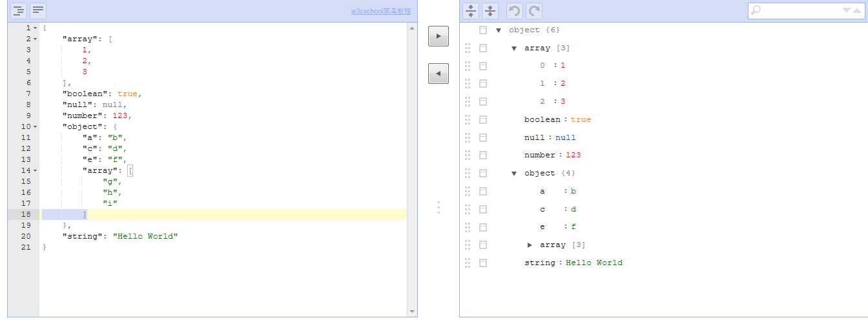Screen dimensions: 868x320
Task: Click the field name 'string' in the tree
Action: [540, 263]
